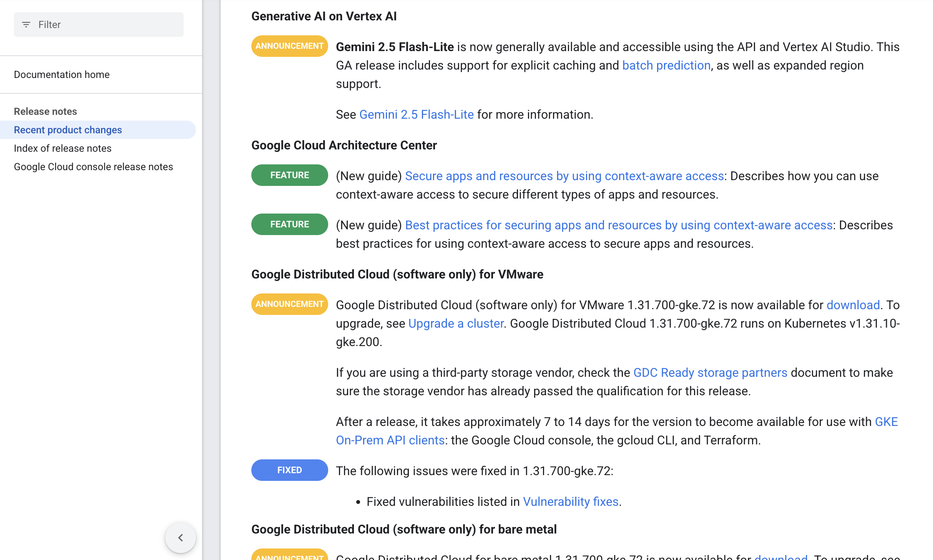Open the Vulnerability fixes link
The image size is (933, 560).
click(x=570, y=501)
